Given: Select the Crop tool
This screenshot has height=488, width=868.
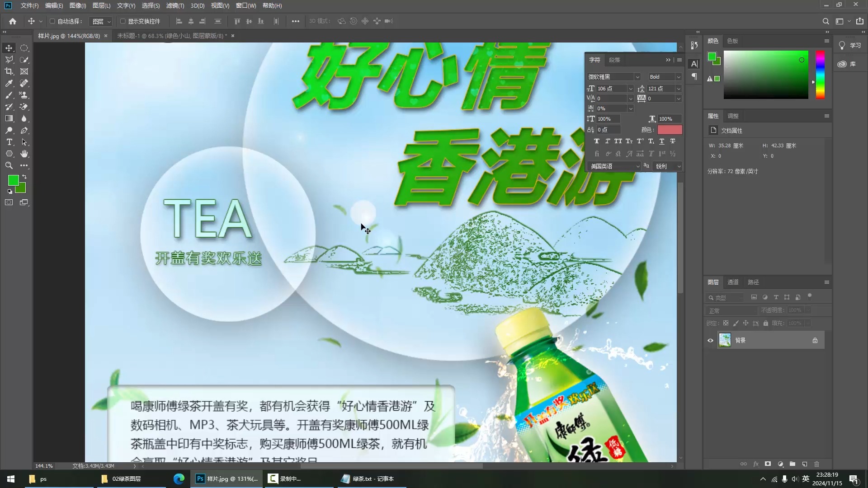Looking at the screenshot, I should tap(9, 71).
